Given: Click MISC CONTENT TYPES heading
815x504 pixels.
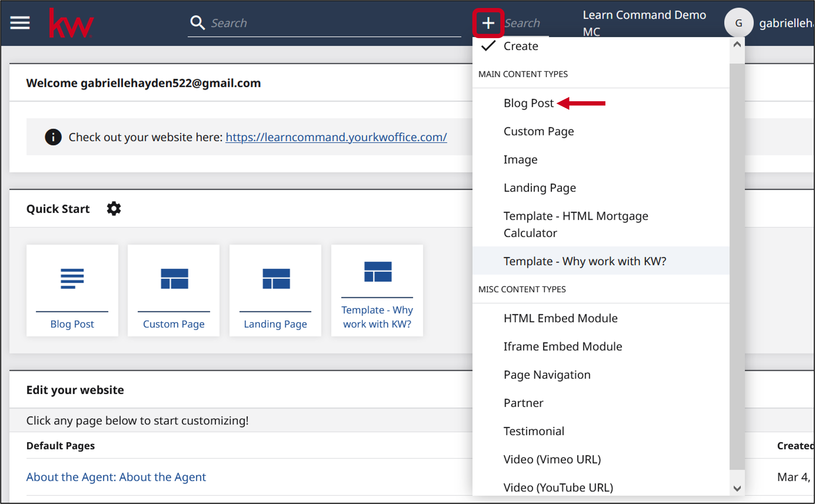Looking at the screenshot, I should coord(522,289).
